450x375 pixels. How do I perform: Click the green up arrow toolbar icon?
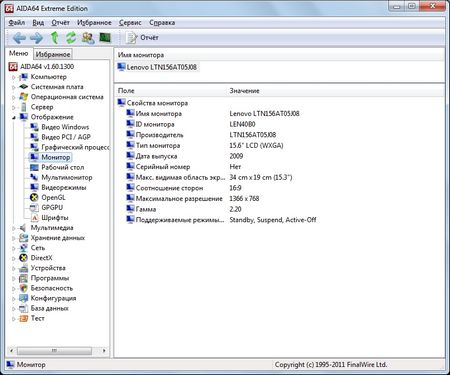[55, 38]
